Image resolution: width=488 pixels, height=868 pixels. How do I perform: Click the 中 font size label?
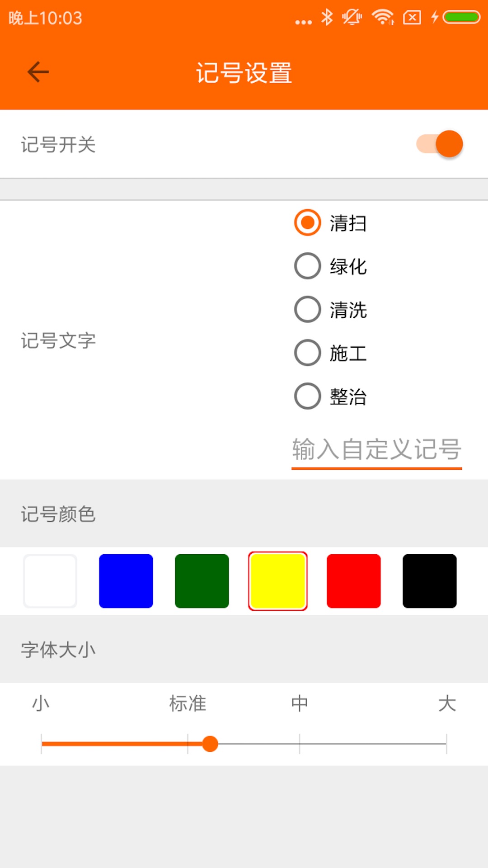pos(300,703)
